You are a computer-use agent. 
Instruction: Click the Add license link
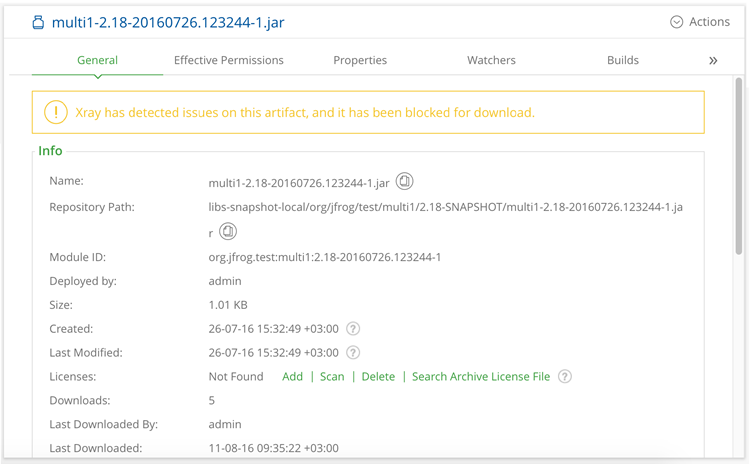pyautogui.click(x=292, y=377)
